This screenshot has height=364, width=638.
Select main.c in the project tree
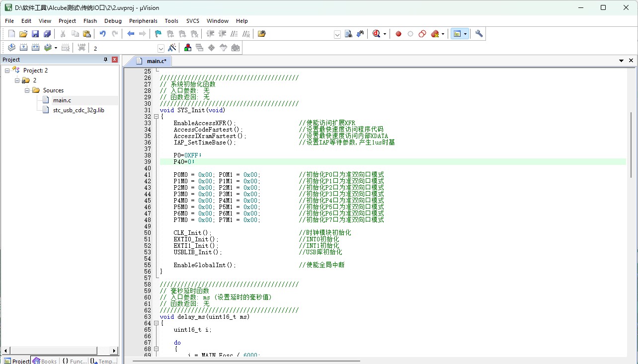(x=62, y=100)
